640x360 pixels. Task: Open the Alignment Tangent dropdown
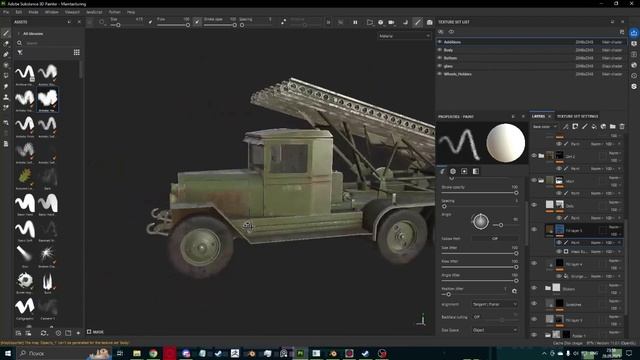point(495,304)
